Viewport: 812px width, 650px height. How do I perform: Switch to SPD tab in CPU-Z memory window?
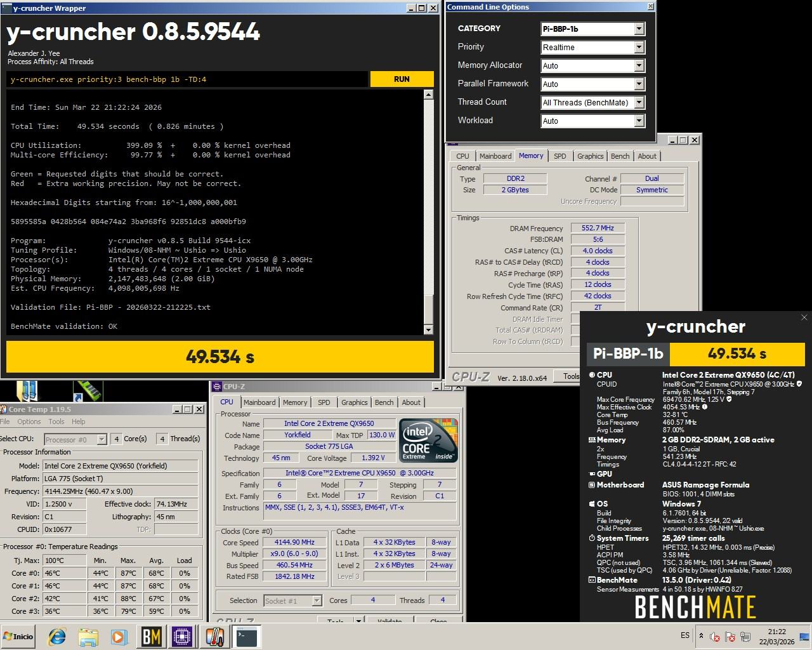click(560, 156)
